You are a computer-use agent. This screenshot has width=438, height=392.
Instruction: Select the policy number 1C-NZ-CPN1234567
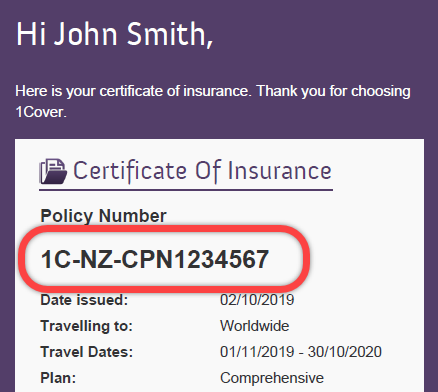point(155,259)
